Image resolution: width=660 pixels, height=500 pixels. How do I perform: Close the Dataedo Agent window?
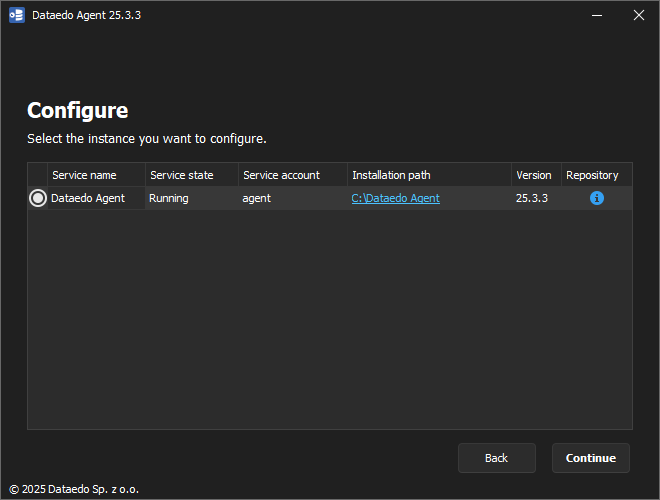[639, 15]
